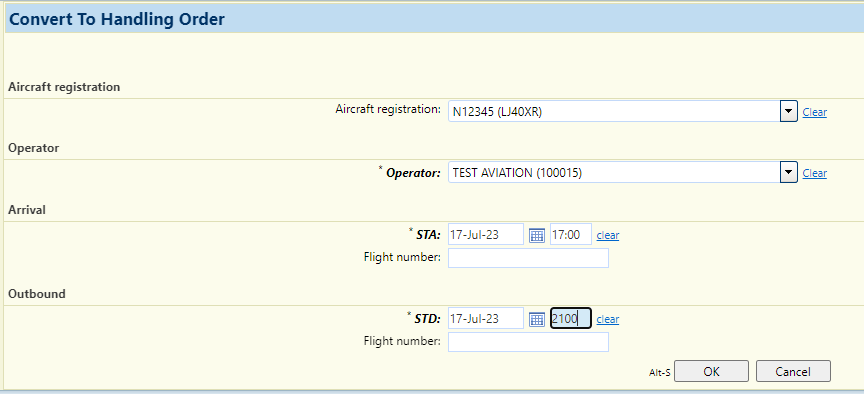The image size is (864, 394).
Task: Clear the Operator selection
Action: tap(814, 174)
